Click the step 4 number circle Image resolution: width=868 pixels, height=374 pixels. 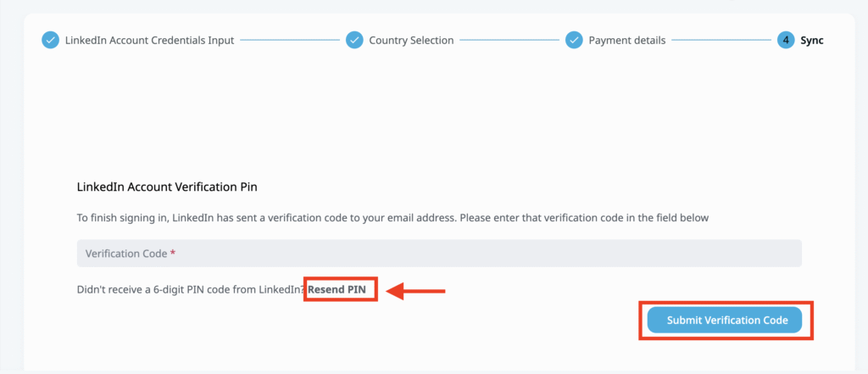pyautogui.click(x=786, y=40)
